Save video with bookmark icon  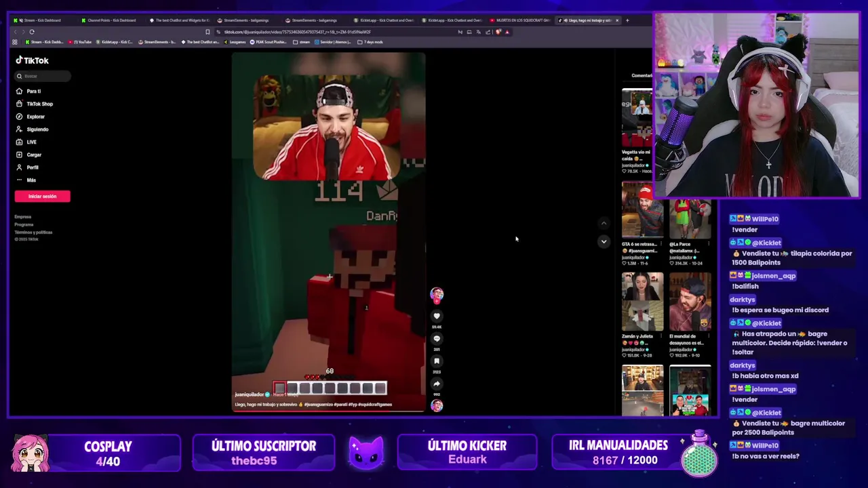(437, 361)
